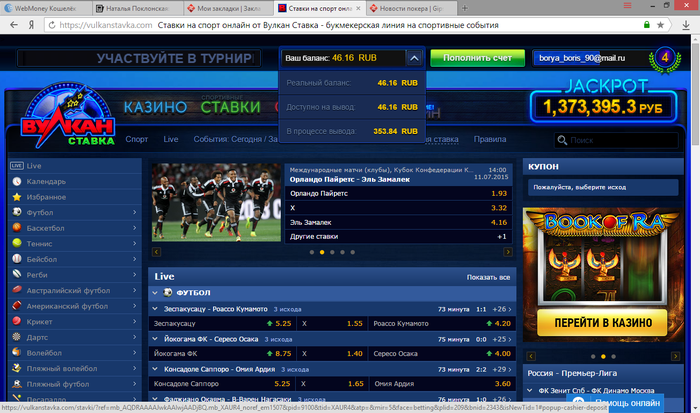Select first dot of match carousel
The image size is (700, 413).
(x=312, y=252)
